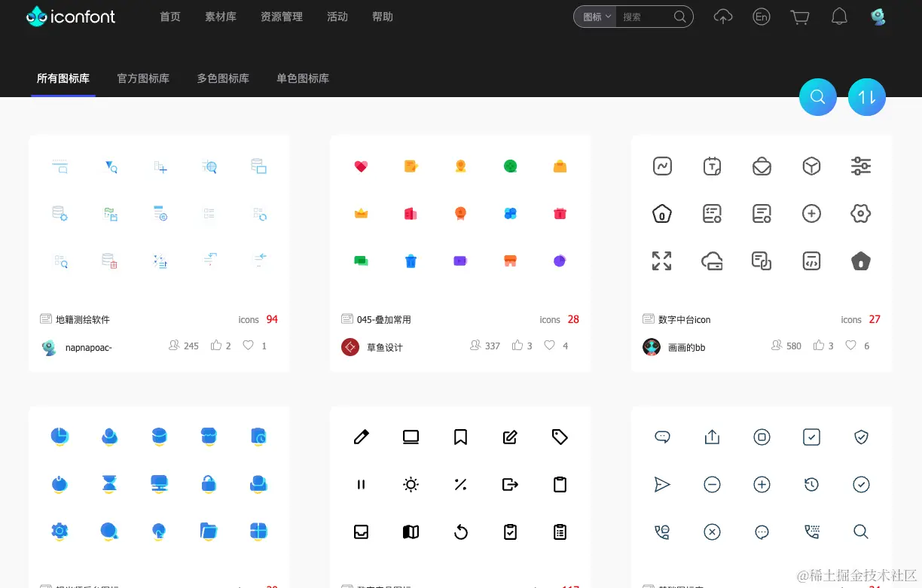Like the 地籍测绘软件 library with thumbs-up

click(216, 346)
